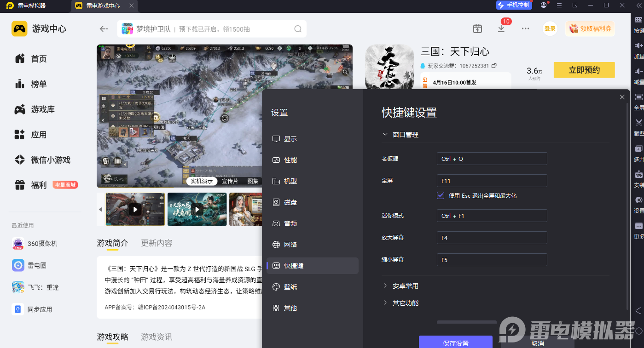Enter fullscreen from the right toolbar icon
This screenshot has height=348, width=644.
click(638, 97)
